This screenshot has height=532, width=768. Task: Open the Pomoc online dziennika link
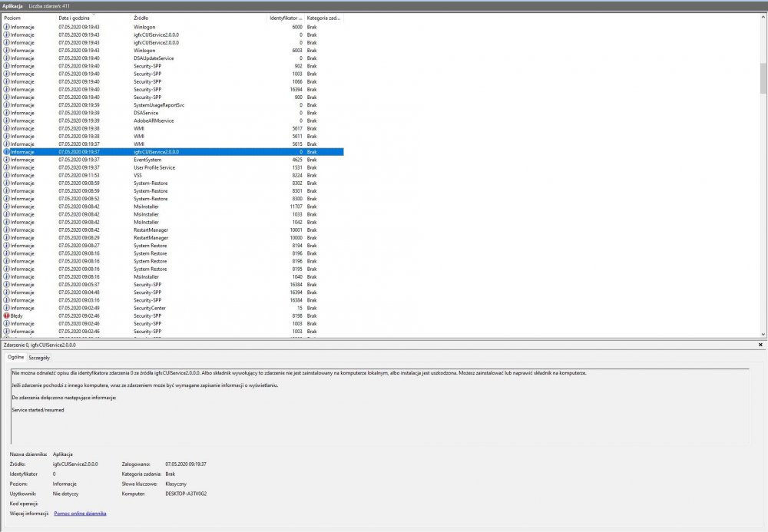click(80, 513)
